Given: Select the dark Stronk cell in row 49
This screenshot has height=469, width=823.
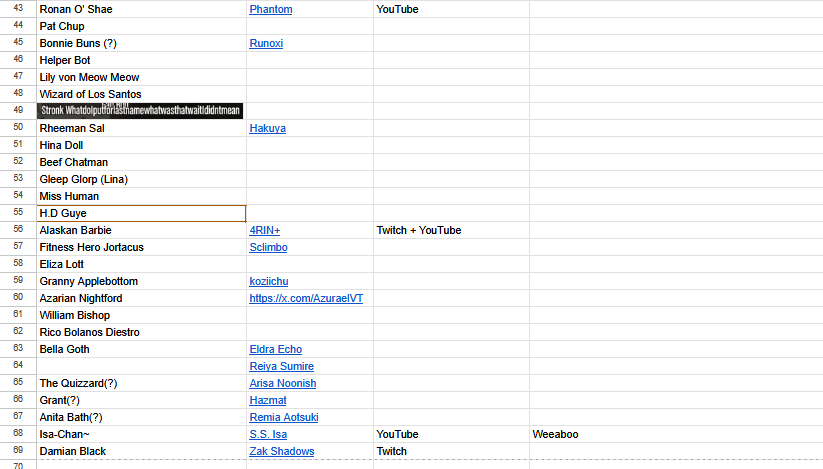Looking at the screenshot, I should [x=140, y=111].
